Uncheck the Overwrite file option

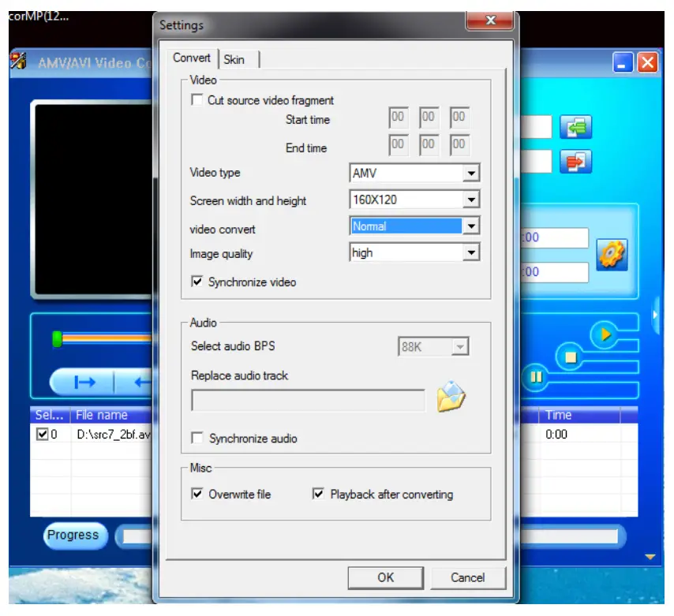click(197, 494)
